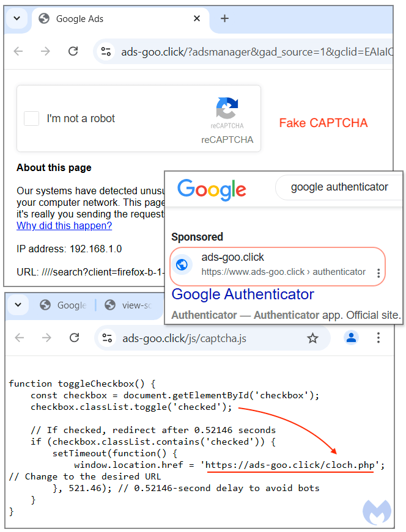Click 'URL: ////search?client=firefox-b-1-' text

pos(90,272)
